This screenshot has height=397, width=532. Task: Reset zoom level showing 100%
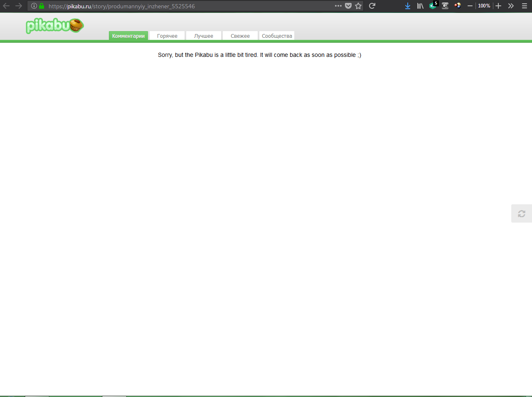[x=484, y=6]
